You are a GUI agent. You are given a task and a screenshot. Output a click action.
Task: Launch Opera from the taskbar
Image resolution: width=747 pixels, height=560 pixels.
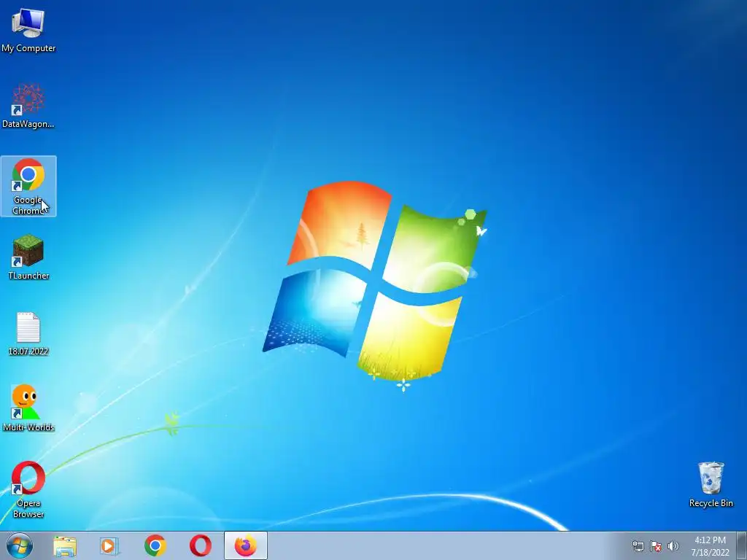click(201, 545)
